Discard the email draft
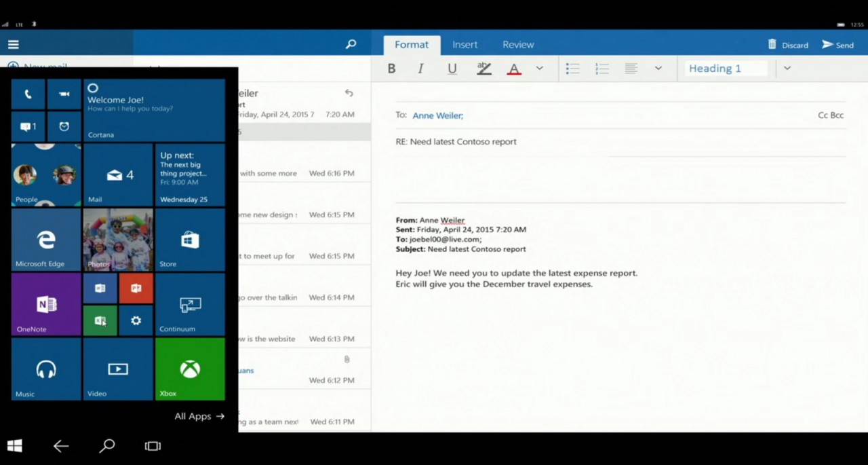 pyautogui.click(x=788, y=45)
